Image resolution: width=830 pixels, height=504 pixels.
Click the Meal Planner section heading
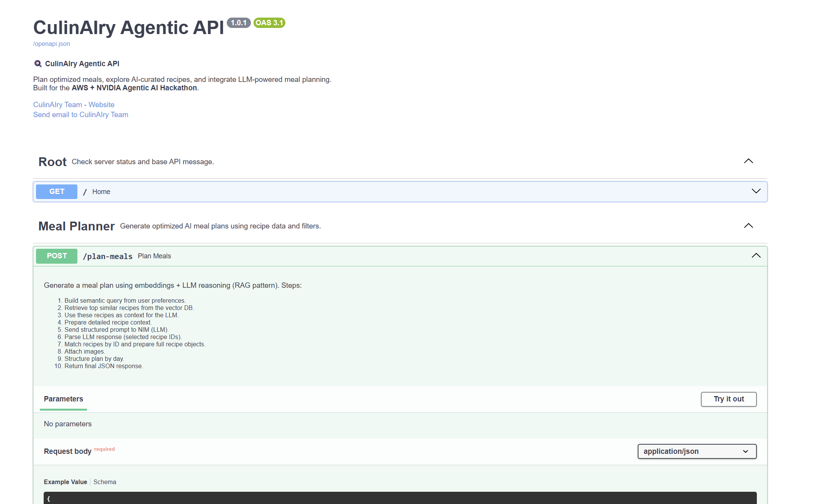[76, 226]
